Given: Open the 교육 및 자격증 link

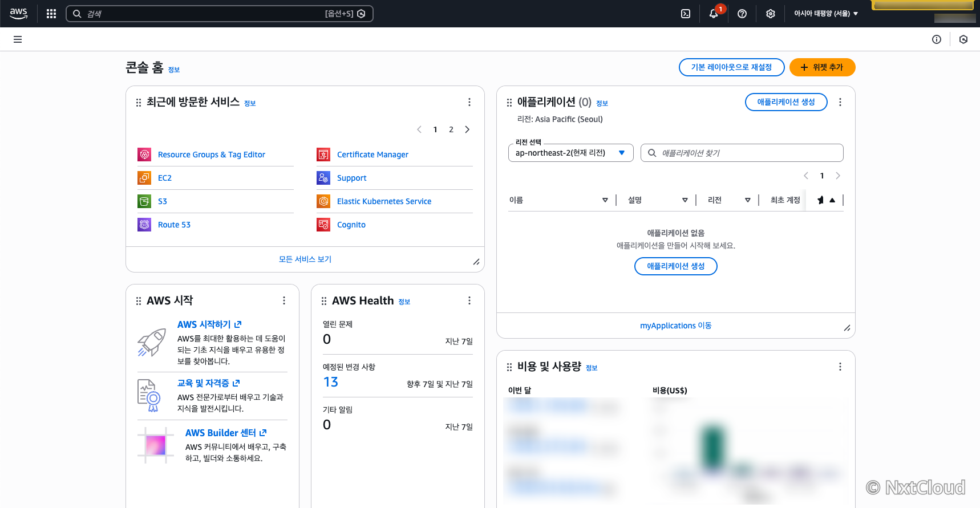Looking at the screenshot, I should point(209,383).
